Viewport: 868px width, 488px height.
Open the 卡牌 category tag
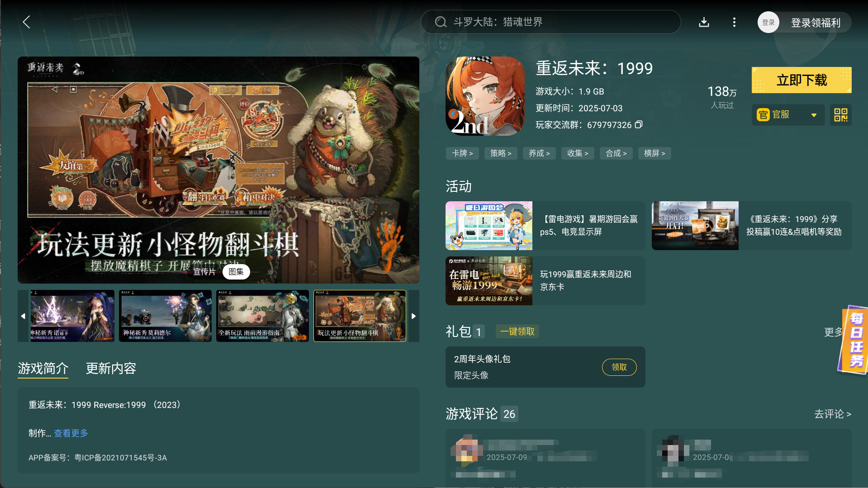(462, 153)
